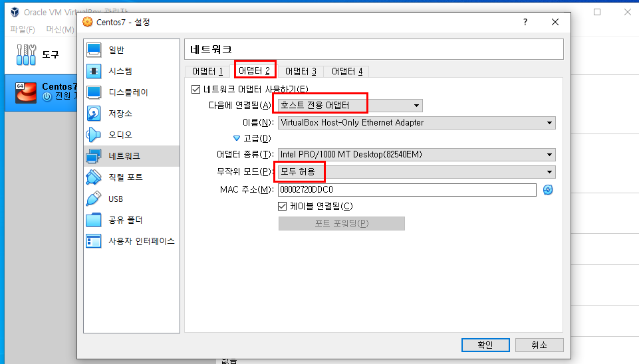639x364 pixels.
Task: Open the 일반 (General) settings icon
Action: tap(94, 50)
